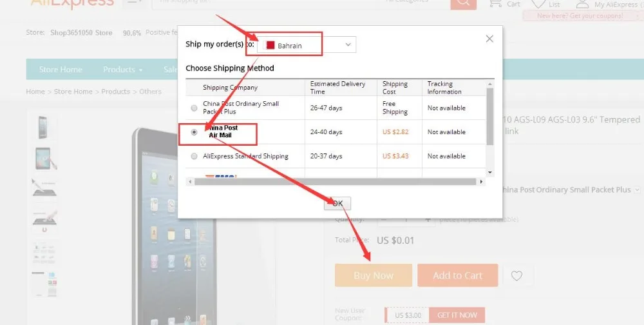This screenshot has height=325, width=644.
Task: Select AliExpress Standard Shipping radio button
Action: (194, 156)
